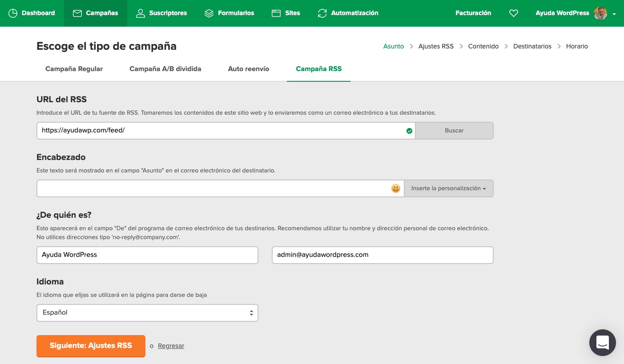This screenshot has height=364, width=624.
Task: Click the Formularios layers icon
Action: [x=209, y=13]
